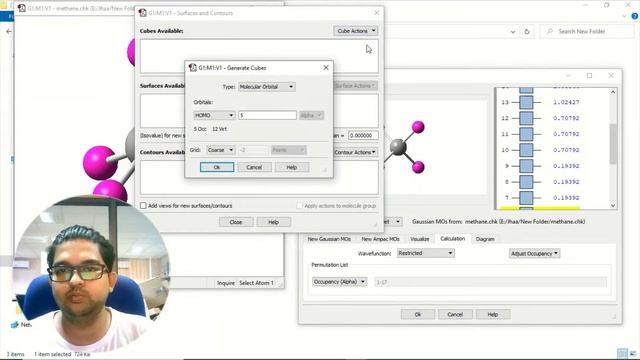Image resolution: width=640 pixels, height=360 pixels.
Task: Toggle orbital 12 occupancy box
Action: (x=526, y=118)
